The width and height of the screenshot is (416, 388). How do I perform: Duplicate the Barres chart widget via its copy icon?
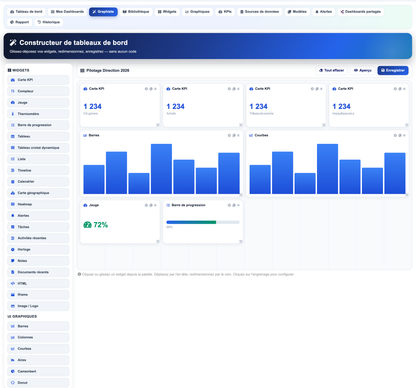(x=234, y=135)
